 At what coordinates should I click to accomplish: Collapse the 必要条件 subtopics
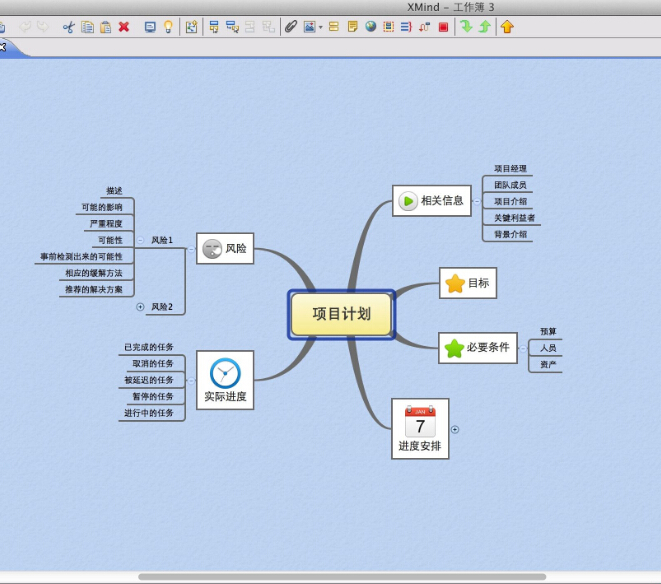(x=523, y=348)
